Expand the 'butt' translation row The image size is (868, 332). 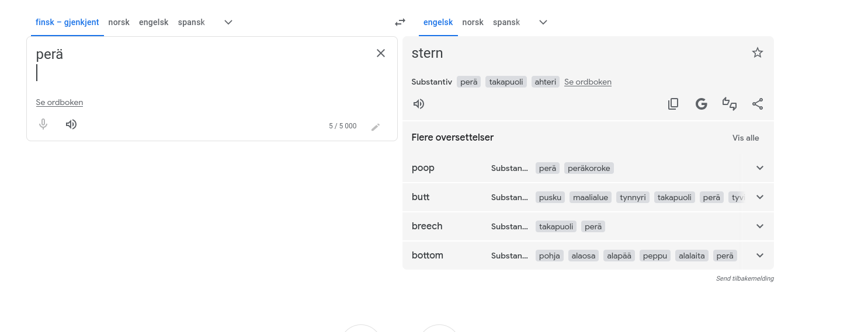pos(760,197)
